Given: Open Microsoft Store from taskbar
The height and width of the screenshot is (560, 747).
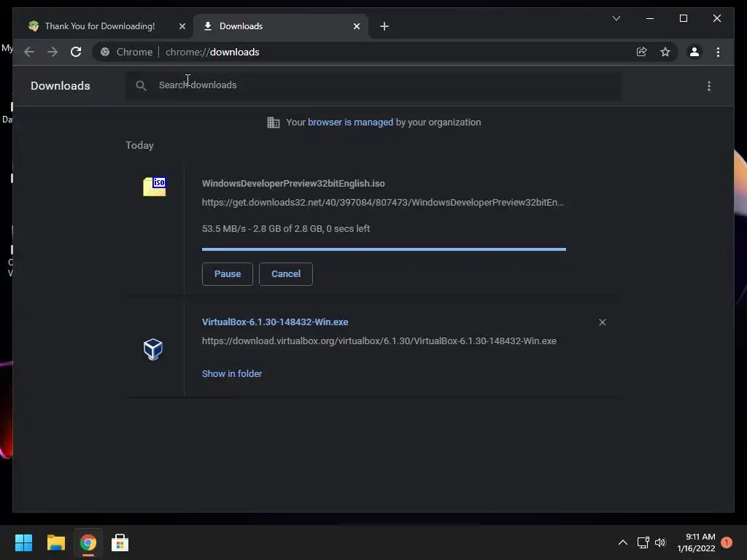Looking at the screenshot, I should (x=120, y=542).
